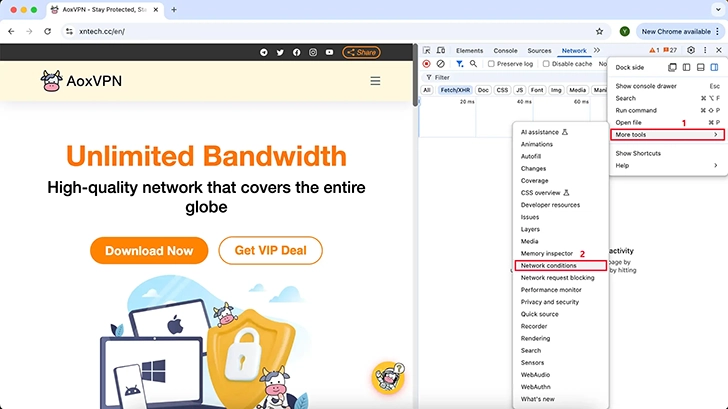Image resolution: width=728 pixels, height=409 pixels.
Task: Dock DevTools to the bottom
Action: click(701, 67)
